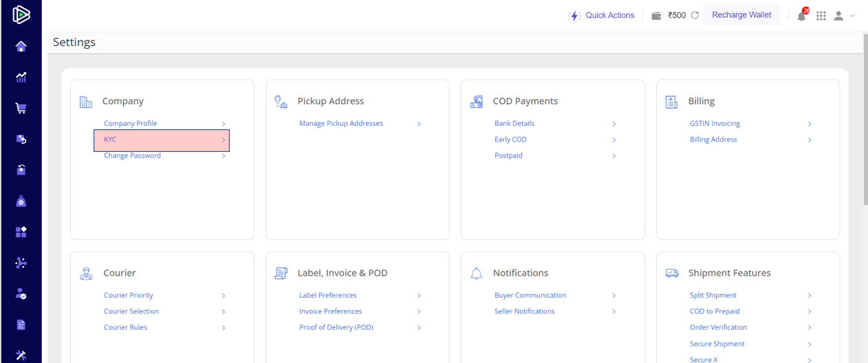Viewport: 868px width, 363px height.
Task: Open the Courier Rules link
Action: coord(125,327)
